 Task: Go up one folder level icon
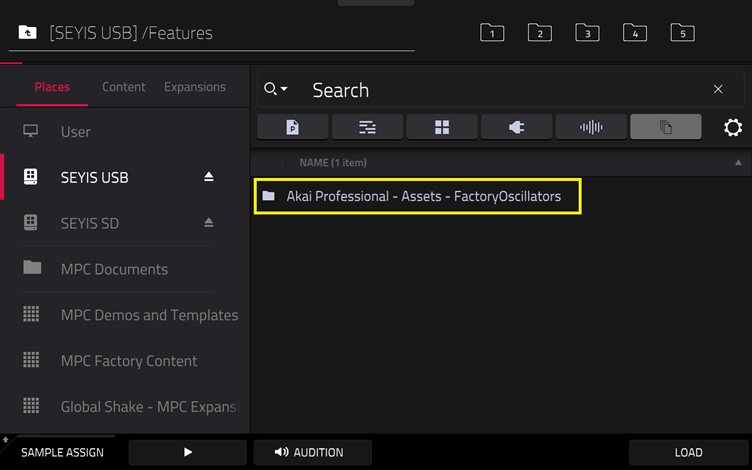(27, 33)
